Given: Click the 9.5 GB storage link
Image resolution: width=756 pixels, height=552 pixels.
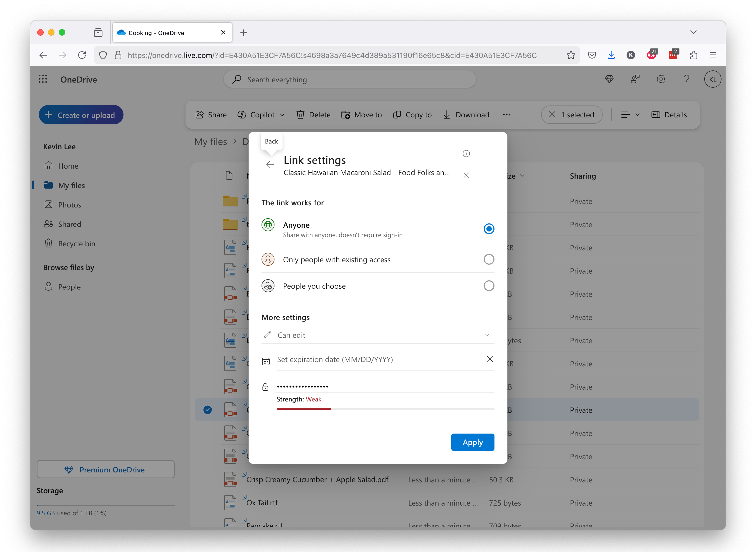Looking at the screenshot, I should (45, 513).
